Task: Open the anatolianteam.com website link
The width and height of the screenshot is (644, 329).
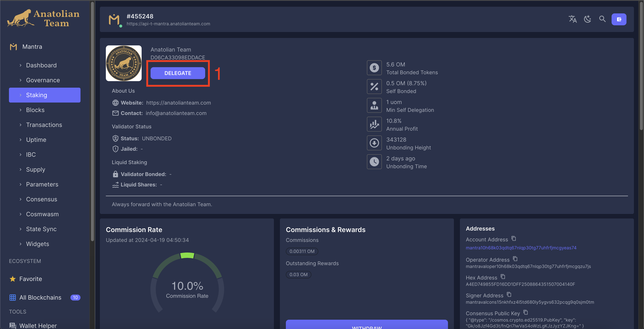Action: point(179,103)
